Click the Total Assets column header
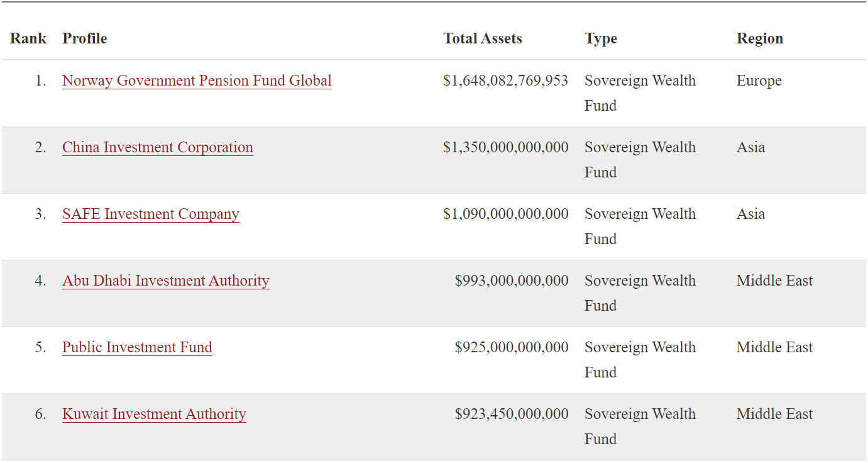This screenshot has width=868, height=463. 483,38
